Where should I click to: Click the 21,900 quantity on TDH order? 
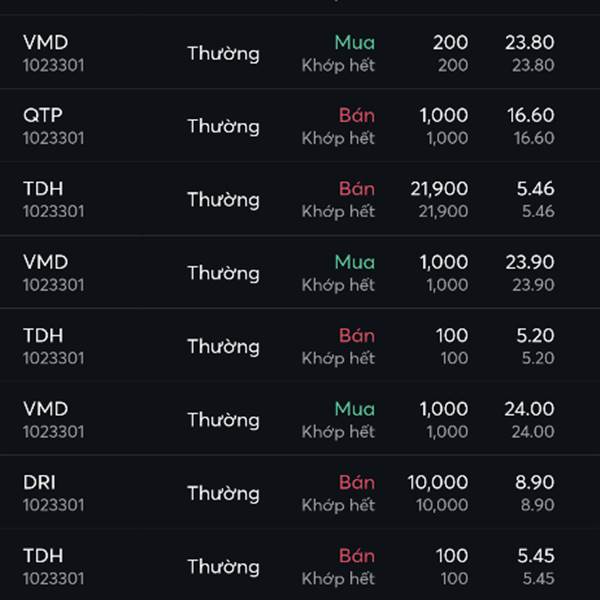pos(439,189)
